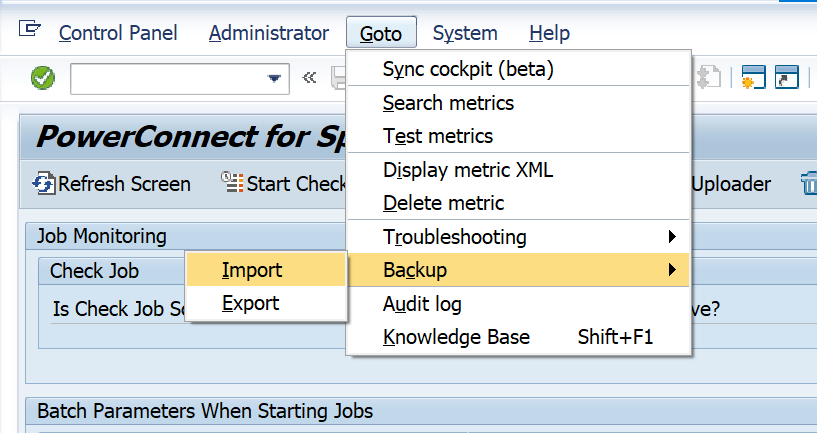Click inside the transaction command field

pyautogui.click(x=165, y=78)
